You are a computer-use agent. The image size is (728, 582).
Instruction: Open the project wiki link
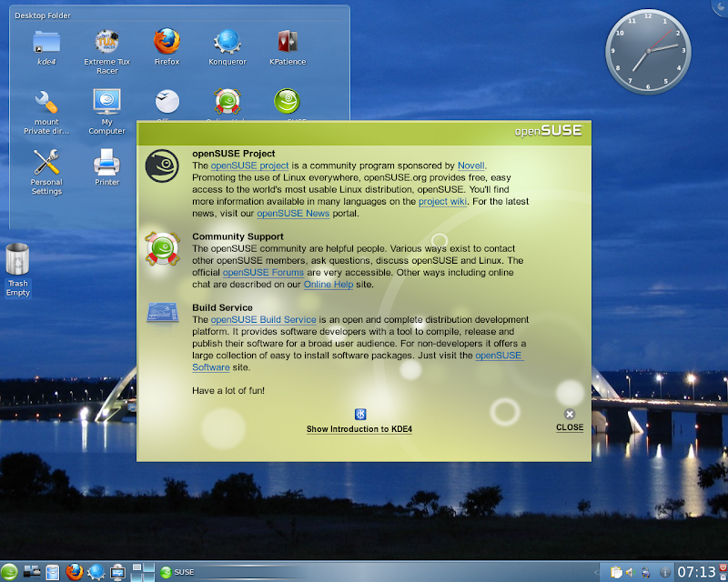click(442, 201)
